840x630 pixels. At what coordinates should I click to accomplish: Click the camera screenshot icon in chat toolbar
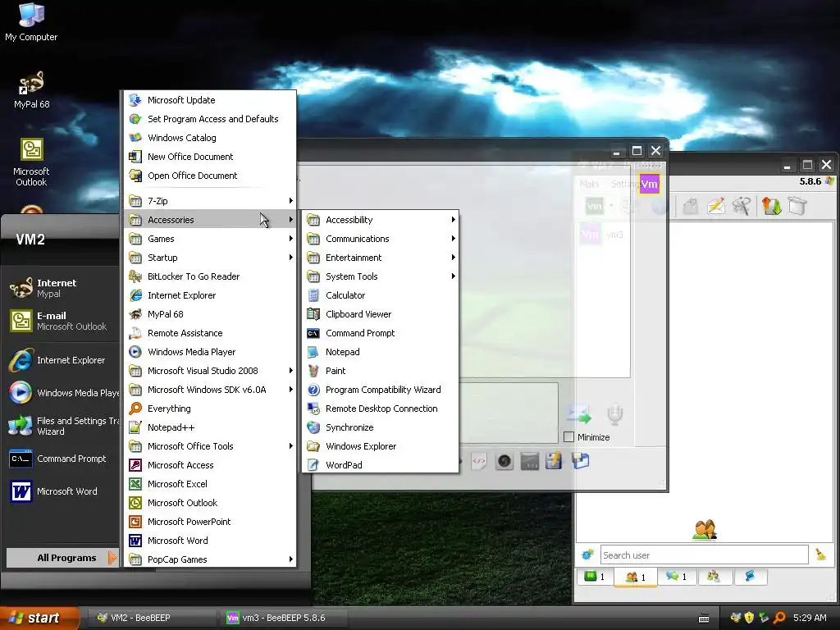tap(504, 461)
